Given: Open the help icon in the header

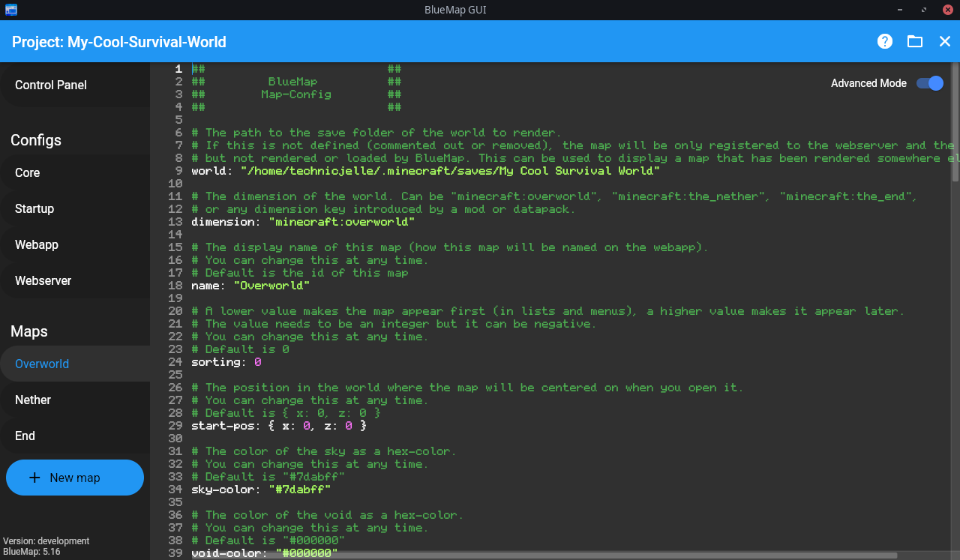Looking at the screenshot, I should pyautogui.click(x=885, y=42).
